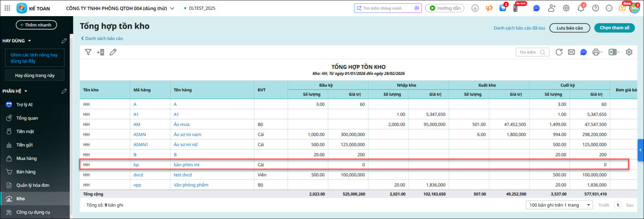Expand the company name dropdown
The height and width of the screenshot is (219, 644).
coord(172,8)
